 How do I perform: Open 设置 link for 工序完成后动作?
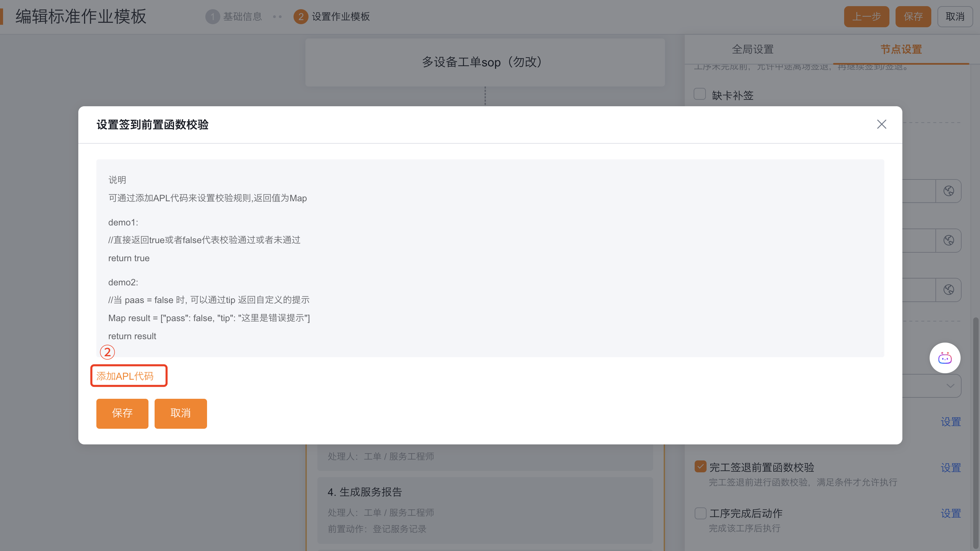[950, 513]
